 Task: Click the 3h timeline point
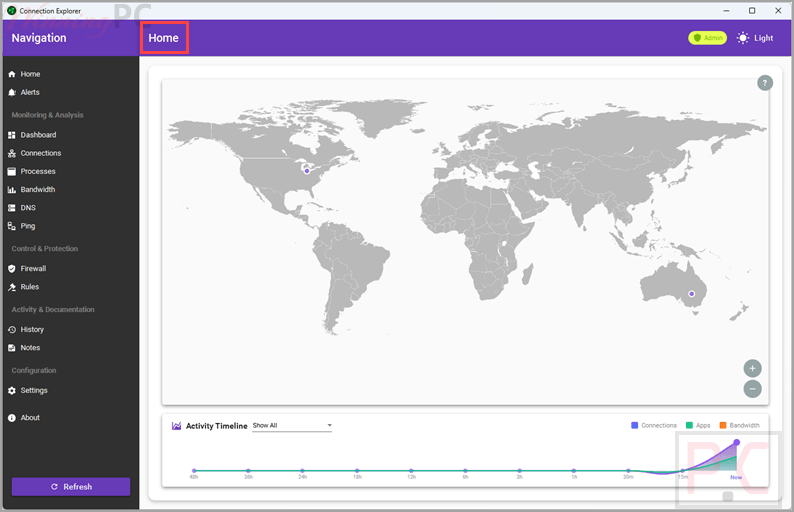(x=520, y=470)
